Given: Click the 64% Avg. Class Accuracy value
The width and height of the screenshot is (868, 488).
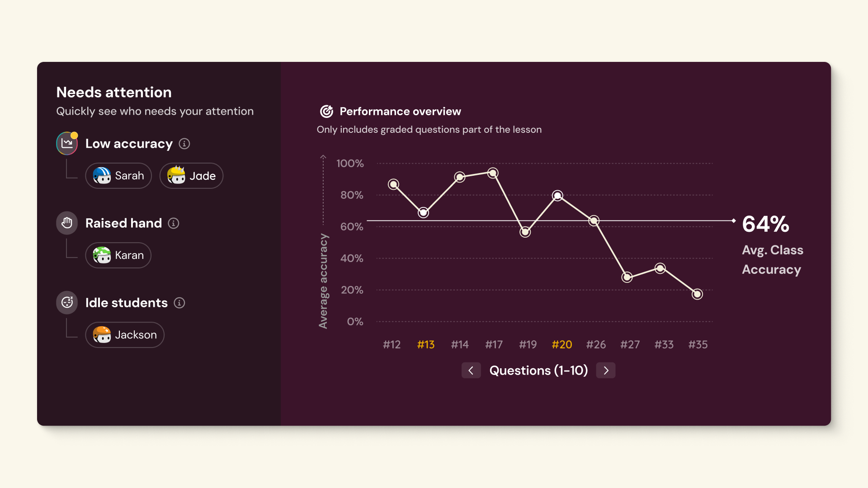Looking at the screenshot, I should pos(766,224).
